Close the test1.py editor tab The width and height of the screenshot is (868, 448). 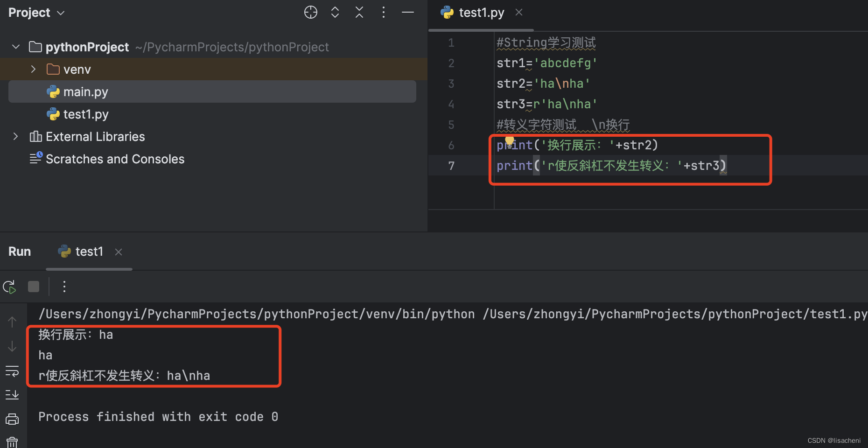[519, 13]
